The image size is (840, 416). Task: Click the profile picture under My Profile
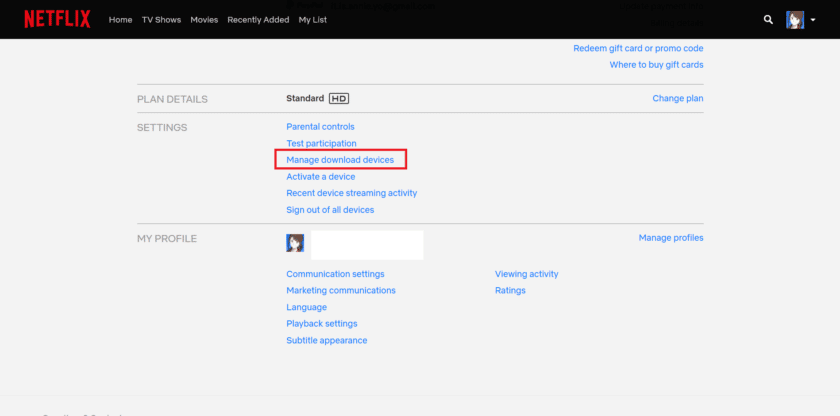pos(295,243)
